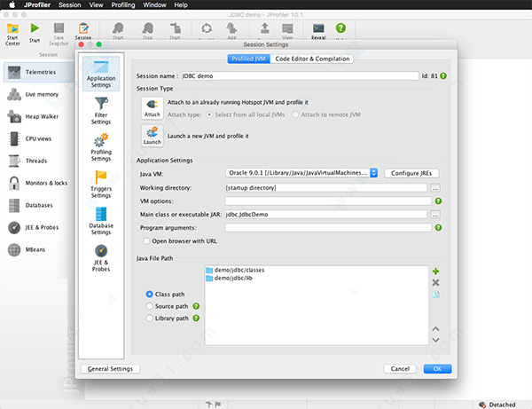Open the JProfiler application menu
532x409 pixels.
pyautogui.click(x=37, y=5)
